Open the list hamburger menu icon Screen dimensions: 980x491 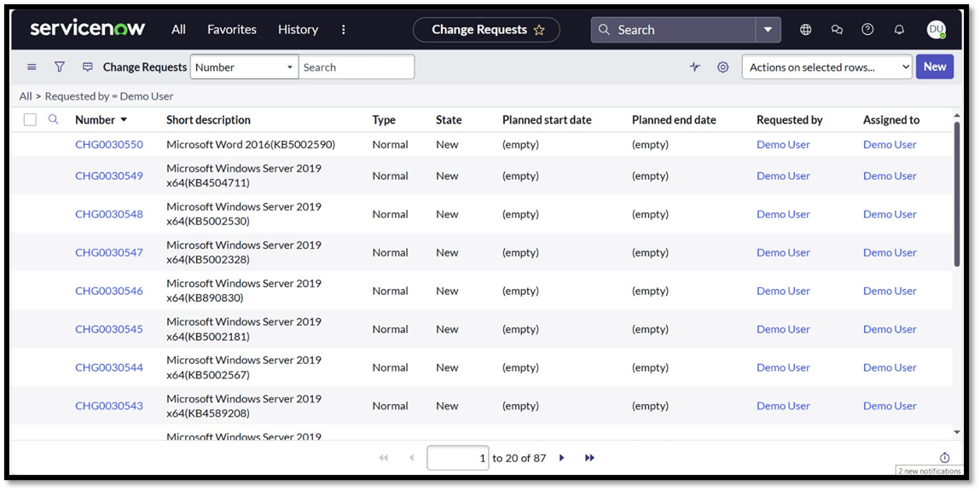tap(32, 66)
